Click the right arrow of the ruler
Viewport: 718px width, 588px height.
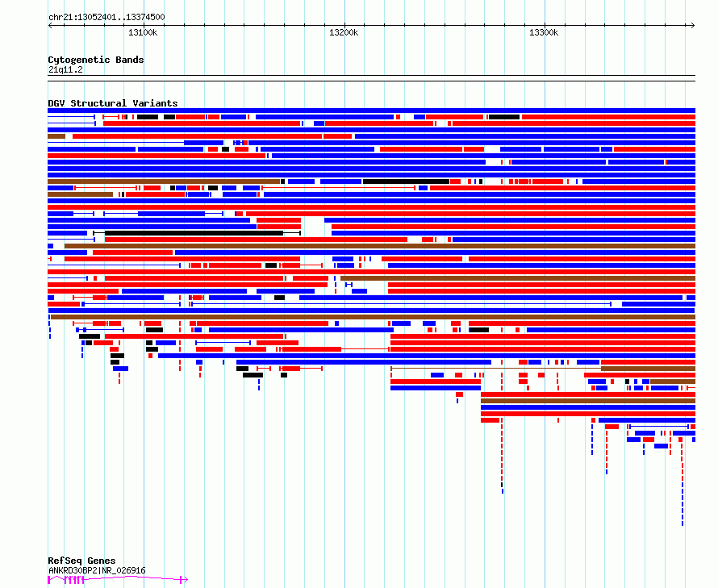[x=693, y=26]
